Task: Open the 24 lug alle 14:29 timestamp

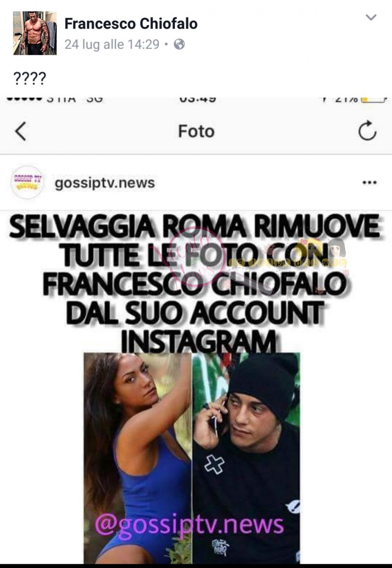Action: [112, 44]
